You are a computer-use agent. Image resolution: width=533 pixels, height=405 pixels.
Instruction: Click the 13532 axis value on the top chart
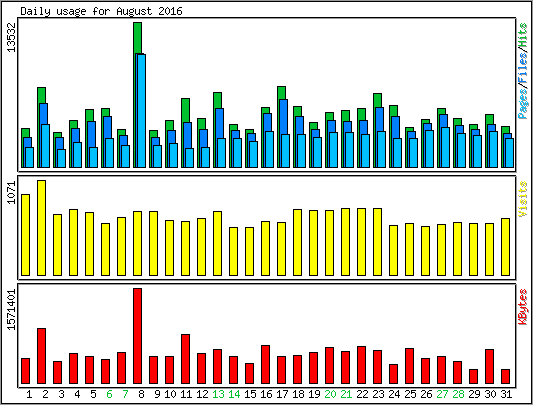(x=11, y=37)
